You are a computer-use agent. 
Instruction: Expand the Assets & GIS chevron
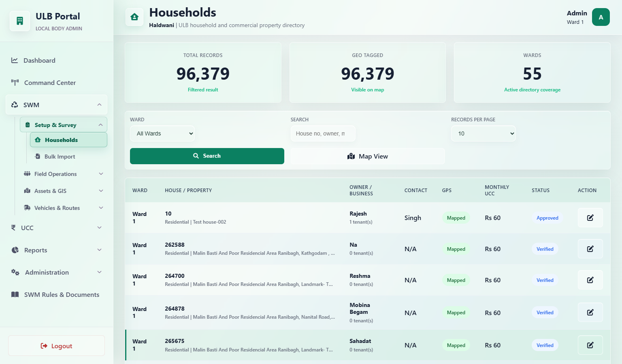pos(101,191)
